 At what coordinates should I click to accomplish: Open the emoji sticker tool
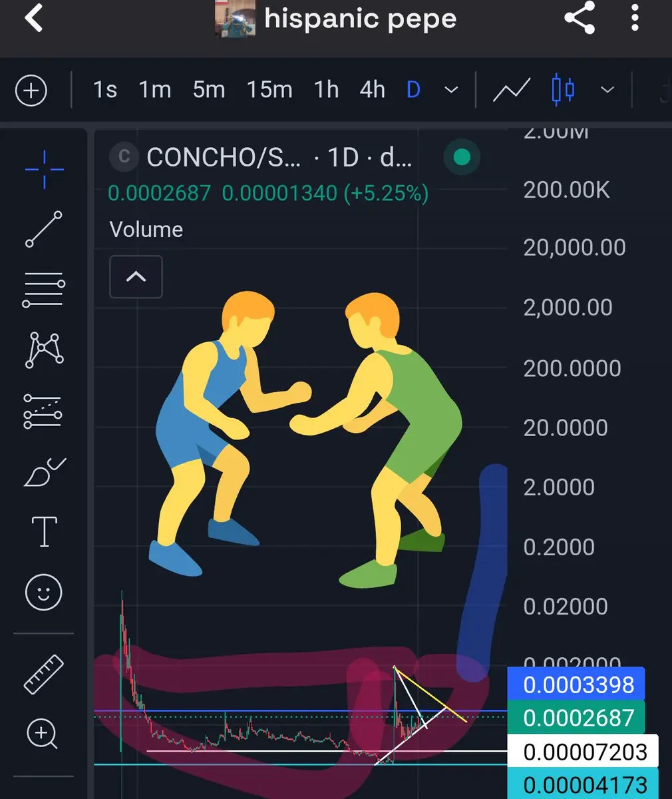pos(44,593)
